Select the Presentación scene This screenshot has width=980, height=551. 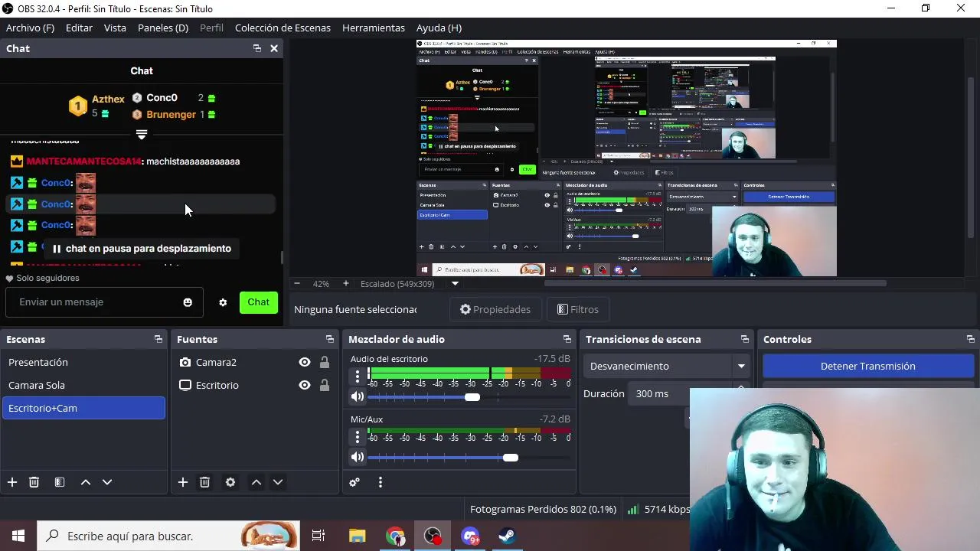[83, 362]
